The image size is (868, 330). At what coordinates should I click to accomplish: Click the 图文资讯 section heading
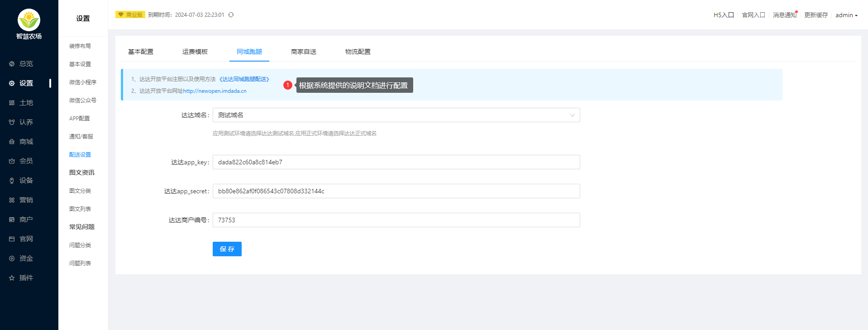[82, 172]
